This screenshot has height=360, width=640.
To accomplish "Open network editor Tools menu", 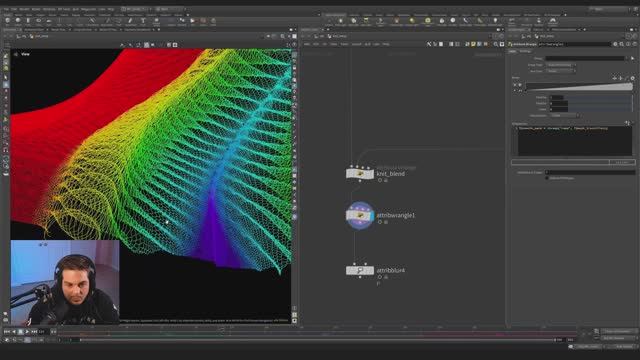I will [x=344, y=44].
